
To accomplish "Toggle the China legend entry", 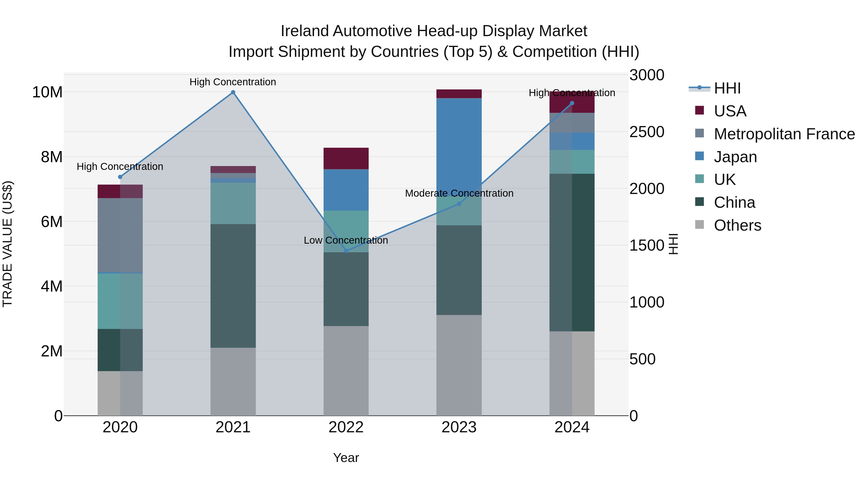I will click(725, 202).
